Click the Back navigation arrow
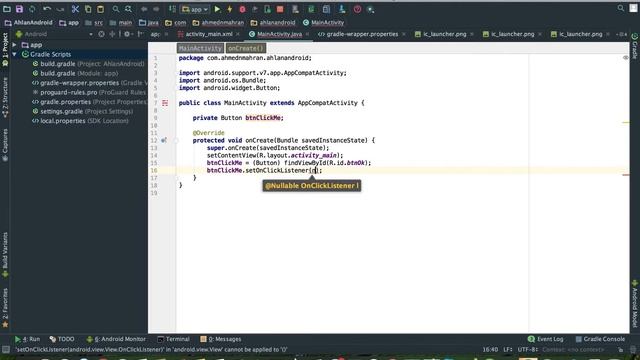 point(144,9)
